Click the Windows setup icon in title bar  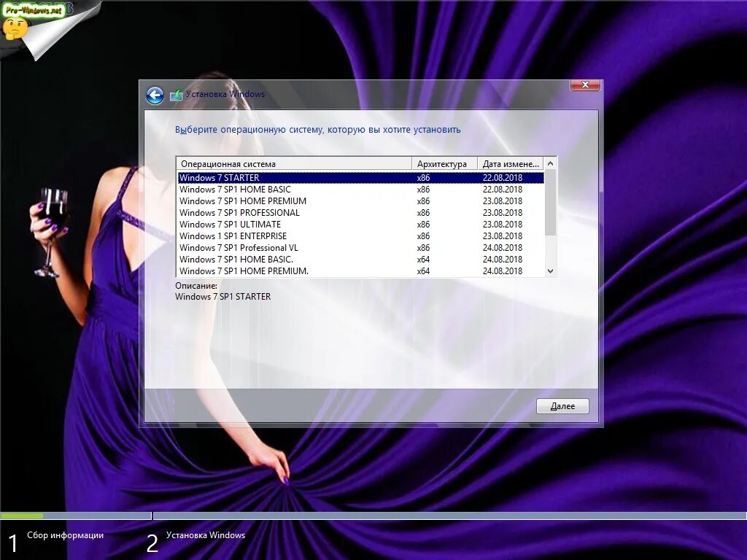176,95
